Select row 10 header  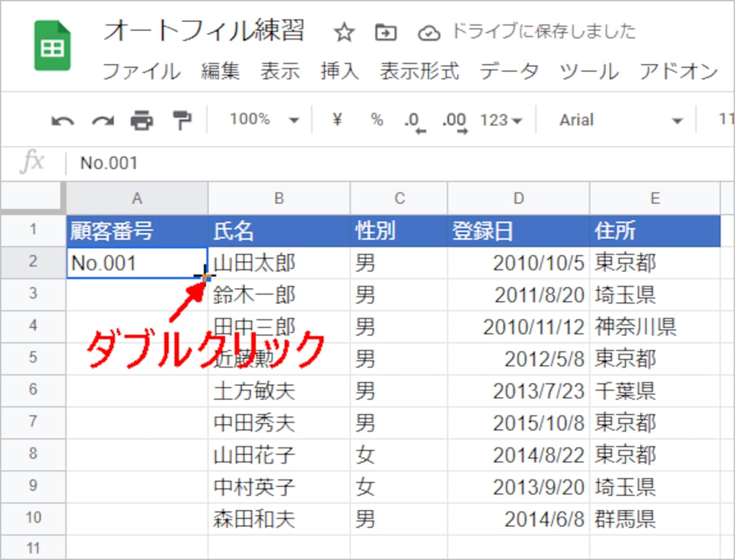33,518
